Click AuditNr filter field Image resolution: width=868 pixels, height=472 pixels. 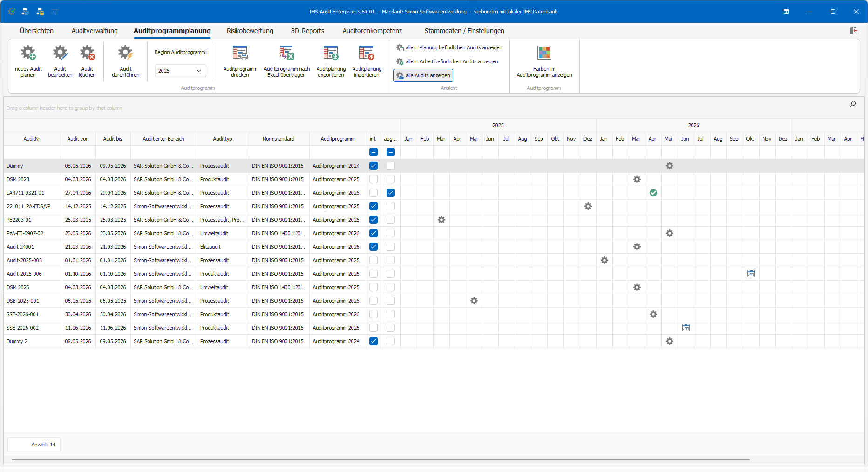pos(32,152)
